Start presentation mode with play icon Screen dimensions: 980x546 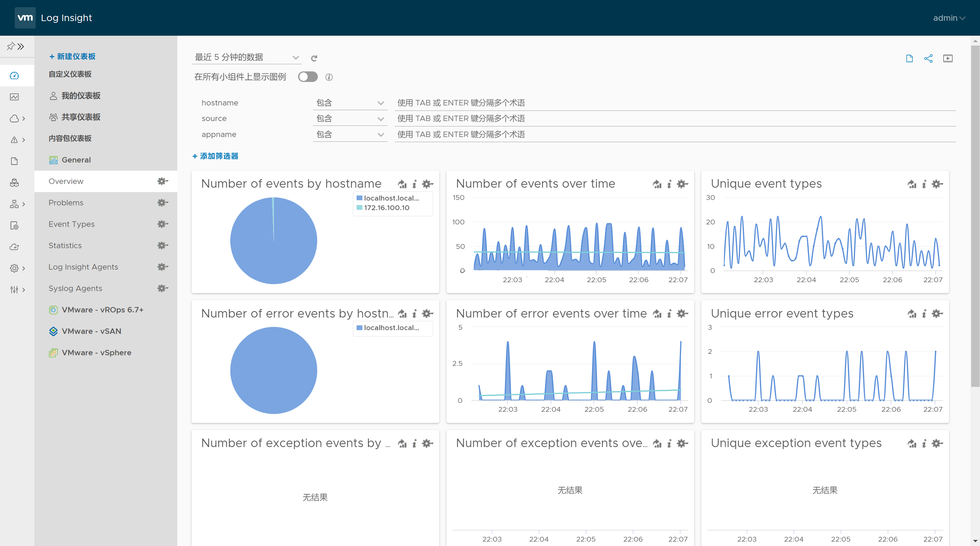pos(948,58)
